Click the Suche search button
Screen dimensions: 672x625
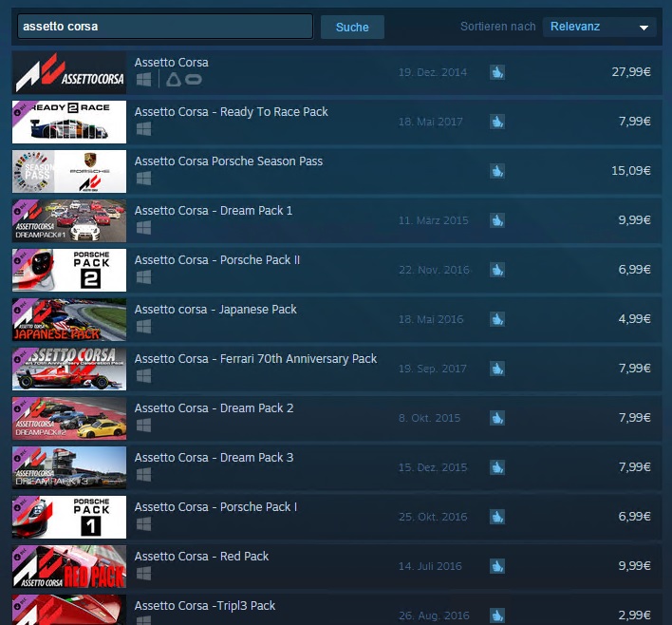coord(352,27)
